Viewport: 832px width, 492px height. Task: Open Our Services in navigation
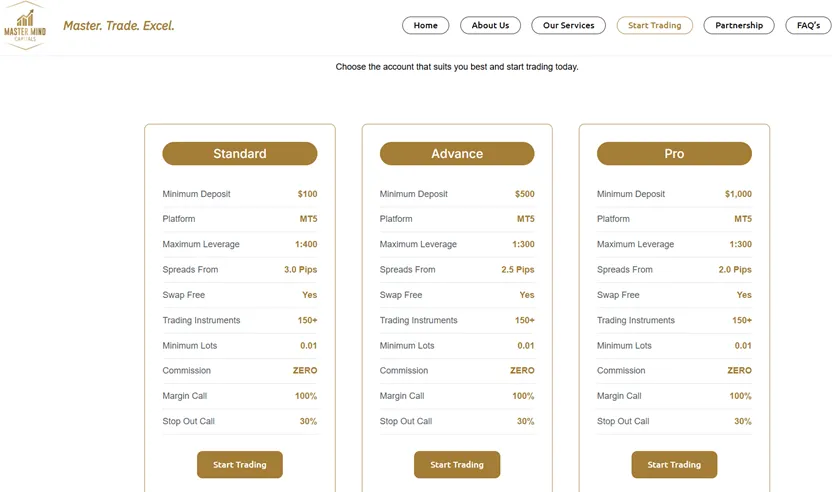tap(568, 25)
